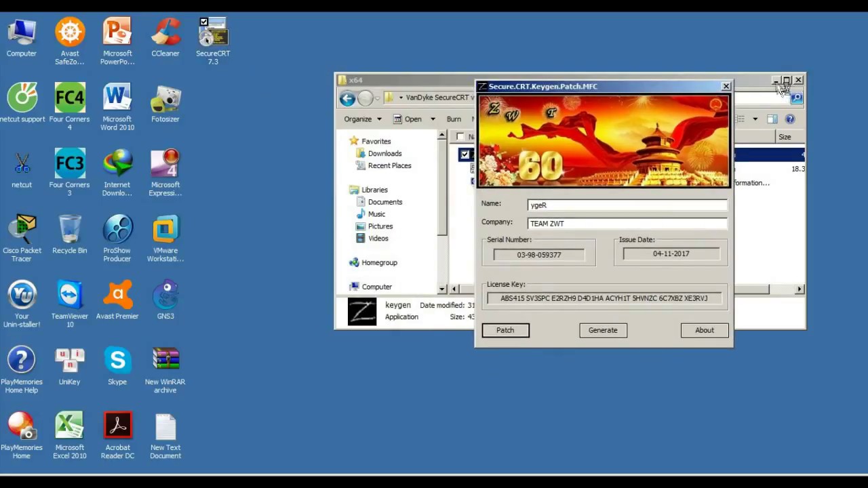
Task: Click the Name input field
Action: pyautogui.click(x=627, y=205)
